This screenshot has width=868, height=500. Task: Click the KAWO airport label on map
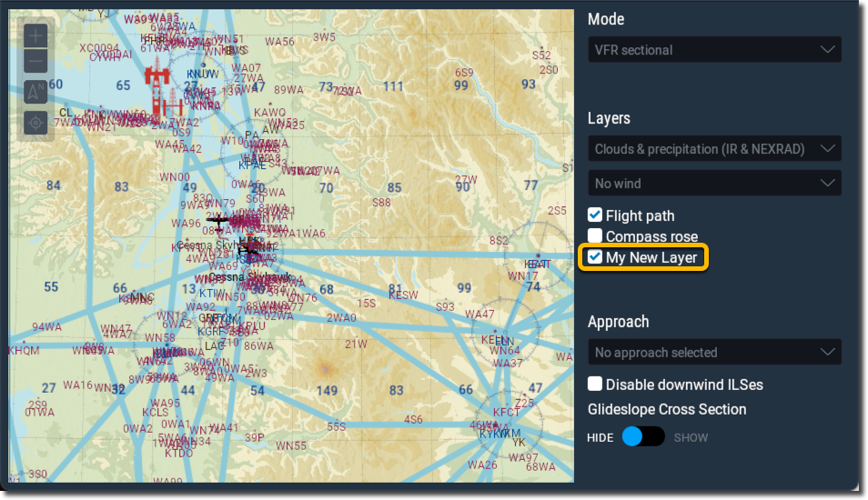[269, 113]
